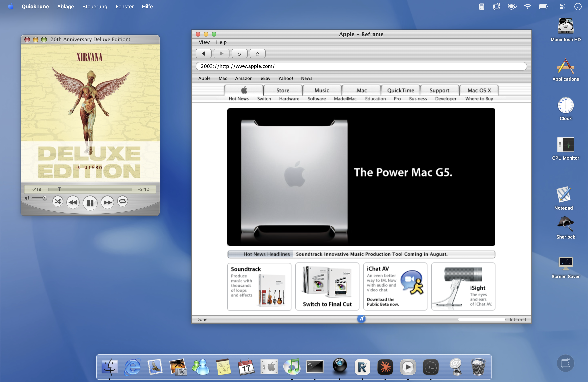Image resolution: width=588 pixels, height=382 pixels.
Task: Click the Power Mac G5 banner
Action: point(361,177)
